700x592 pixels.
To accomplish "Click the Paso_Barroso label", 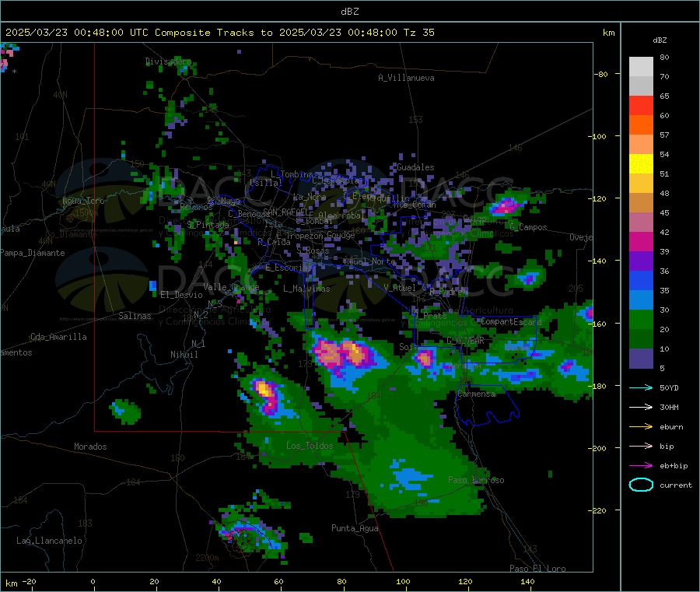I will point(476,480).
